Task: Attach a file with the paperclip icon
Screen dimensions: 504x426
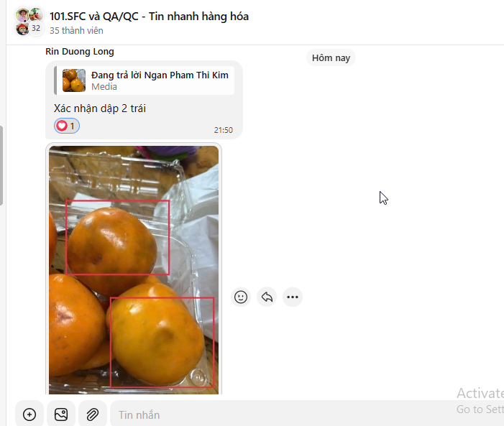Action: pyautogui.click(x=93, y=415)
